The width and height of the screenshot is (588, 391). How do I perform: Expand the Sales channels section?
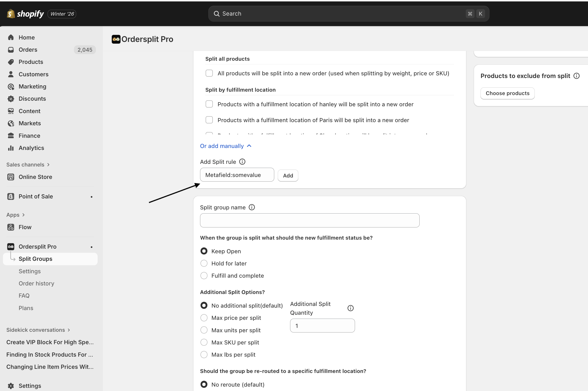[28, 165]
